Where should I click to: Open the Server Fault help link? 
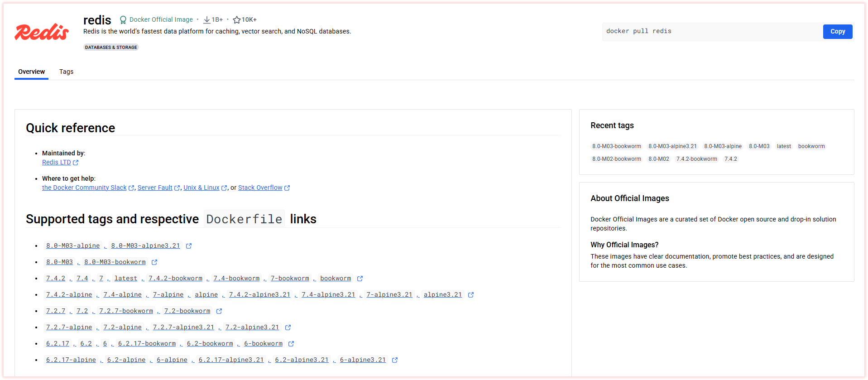point(155,188)
